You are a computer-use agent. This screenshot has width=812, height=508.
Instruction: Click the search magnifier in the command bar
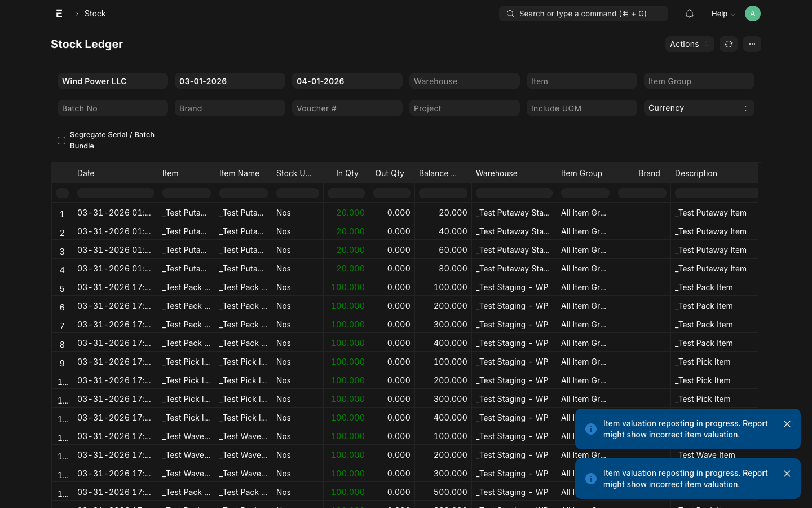510,13
